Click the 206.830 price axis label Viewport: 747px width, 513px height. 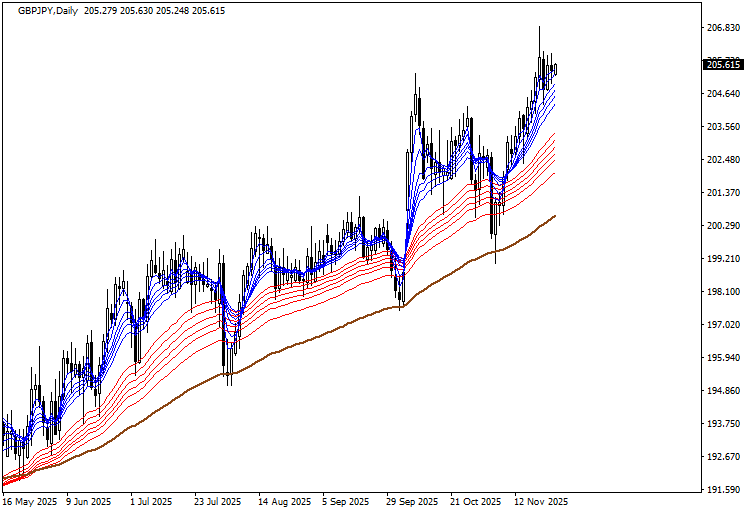click(x=722, y=28)
